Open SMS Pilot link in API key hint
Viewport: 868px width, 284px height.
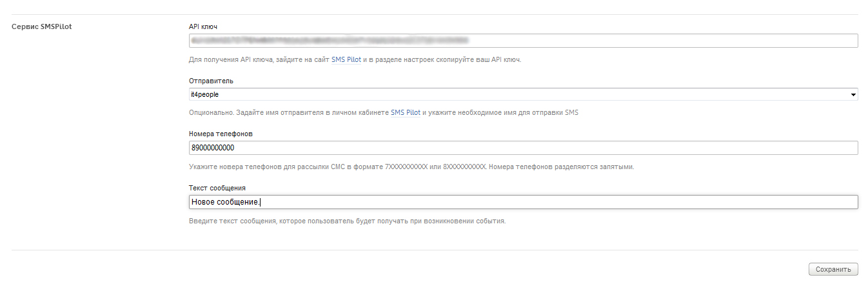pyautogui.click(x=346, y=59)
